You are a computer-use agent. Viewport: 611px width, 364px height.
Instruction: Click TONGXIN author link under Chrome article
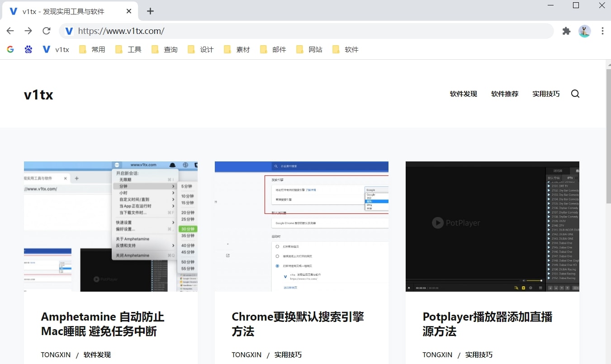point(246,355)
